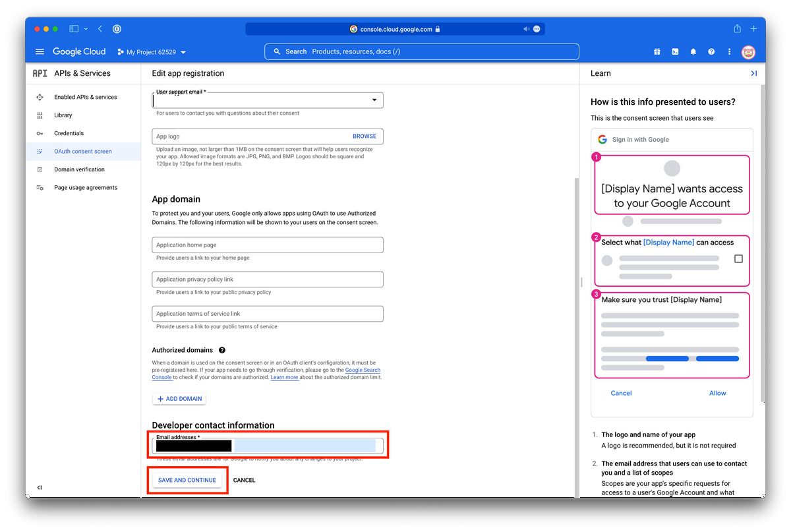This screenshot has height=532, width=791.
Task: Focus the Search products, resources, docs field
Action: click(422, 51)
